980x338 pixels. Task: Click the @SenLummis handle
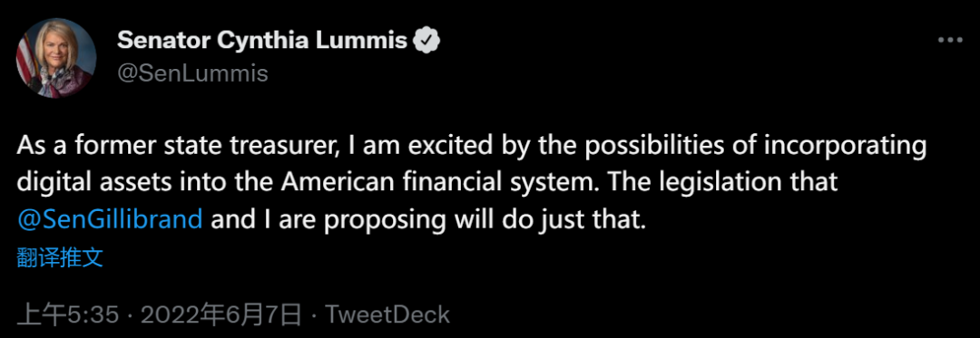[192, 73]
